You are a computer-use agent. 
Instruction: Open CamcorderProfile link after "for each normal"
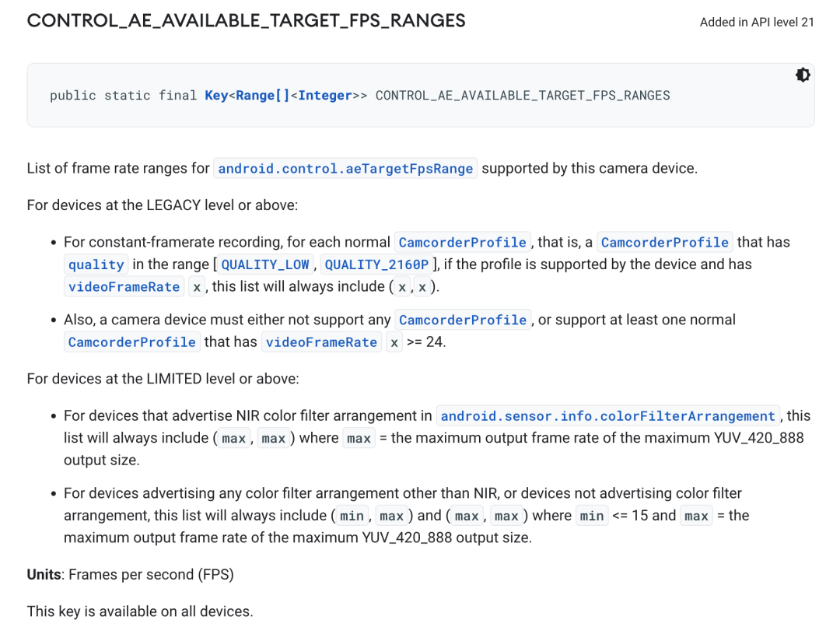point(463,243)
